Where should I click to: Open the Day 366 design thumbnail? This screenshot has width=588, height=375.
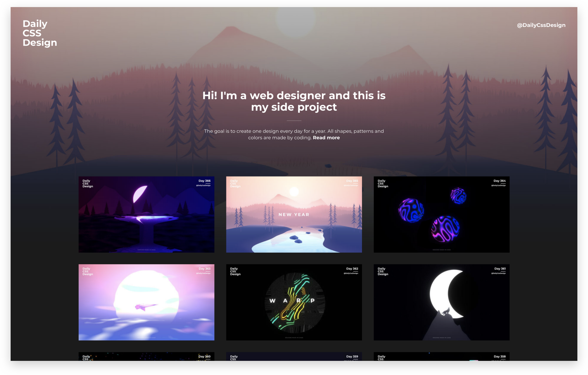coord(146,214)
